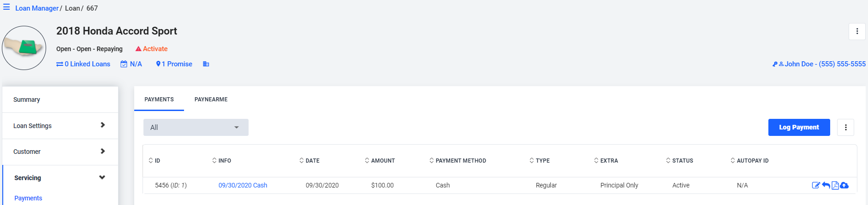The height and width of the screenshot is (205, 868).
Task: Sort payments by Amount column
Action: click(x=380, y=161)
